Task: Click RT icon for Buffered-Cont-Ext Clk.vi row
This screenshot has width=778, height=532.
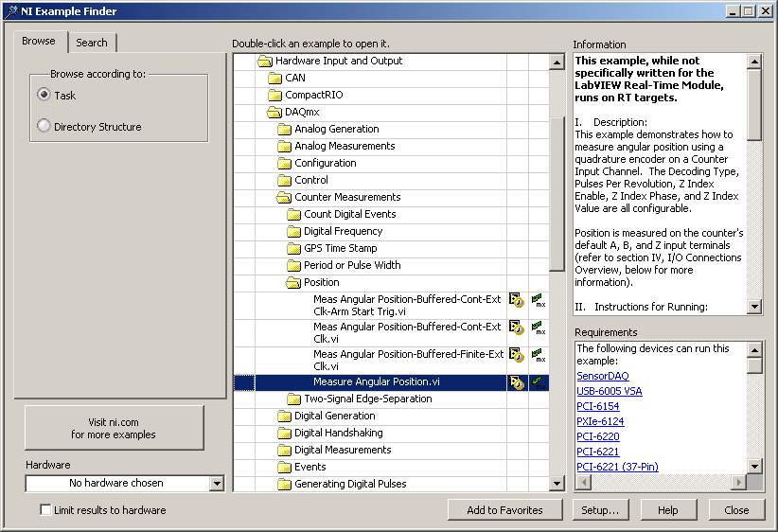Action: click(517, 328)
